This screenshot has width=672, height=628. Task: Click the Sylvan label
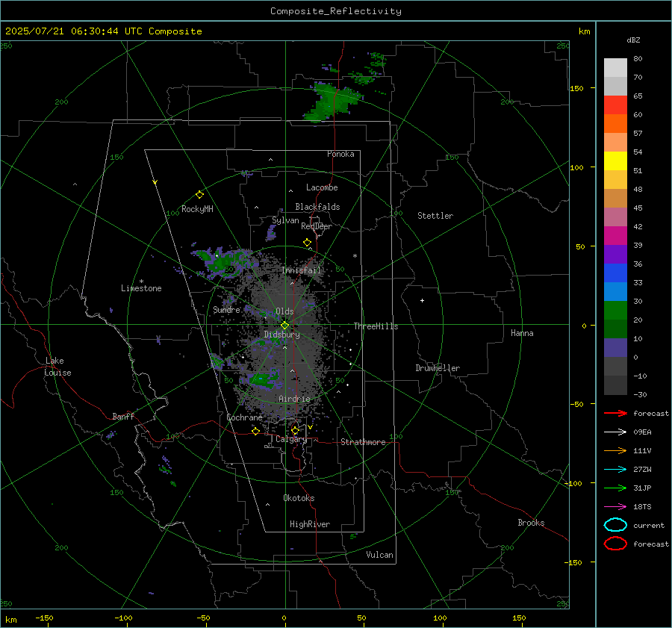click(285, 220)
